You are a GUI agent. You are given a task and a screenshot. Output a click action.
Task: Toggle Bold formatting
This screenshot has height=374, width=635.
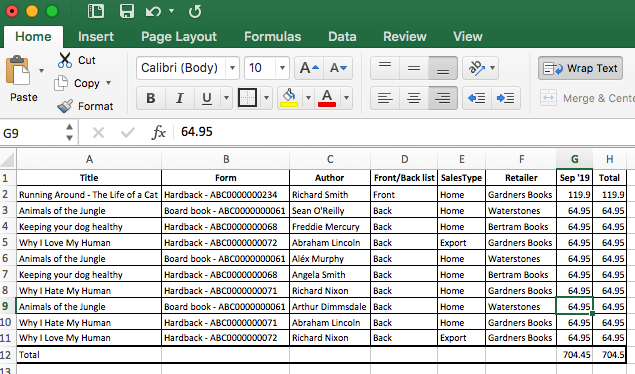(x=151, y=98)
